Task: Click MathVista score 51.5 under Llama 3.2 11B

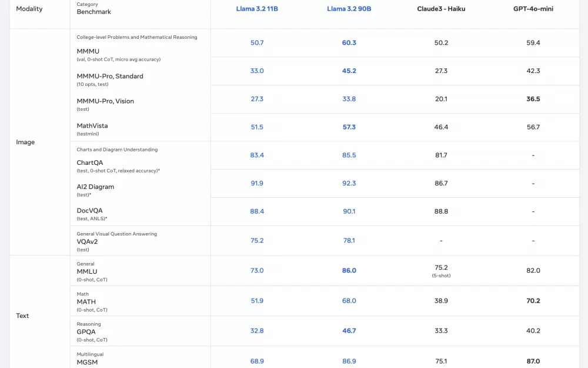Action: pyautogui.click(x=257, y=127)
